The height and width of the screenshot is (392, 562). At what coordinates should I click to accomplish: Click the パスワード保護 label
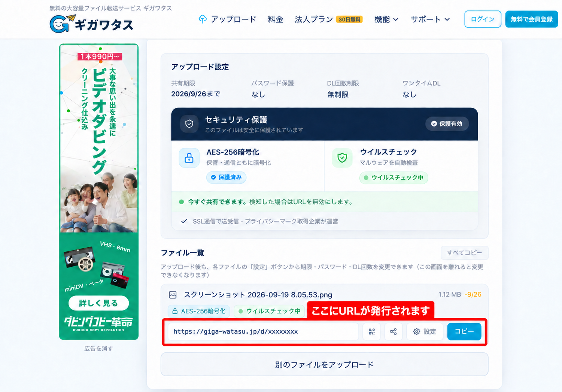tap(273, 83)
